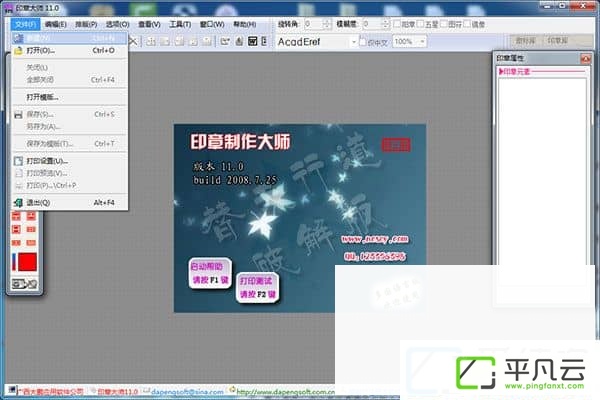Choose 打印设置(U)... in File menu
This screenshot has width=600, height=400.
tap(69, 161)
